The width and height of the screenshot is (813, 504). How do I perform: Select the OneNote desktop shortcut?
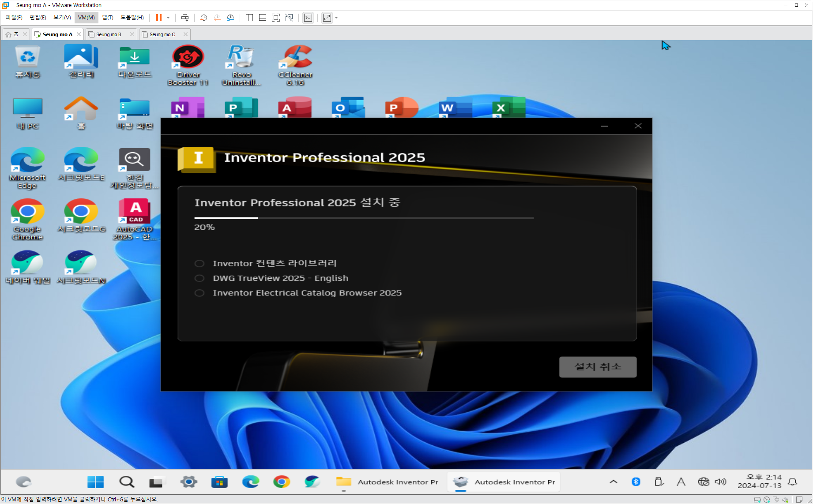tap(188, 107)
